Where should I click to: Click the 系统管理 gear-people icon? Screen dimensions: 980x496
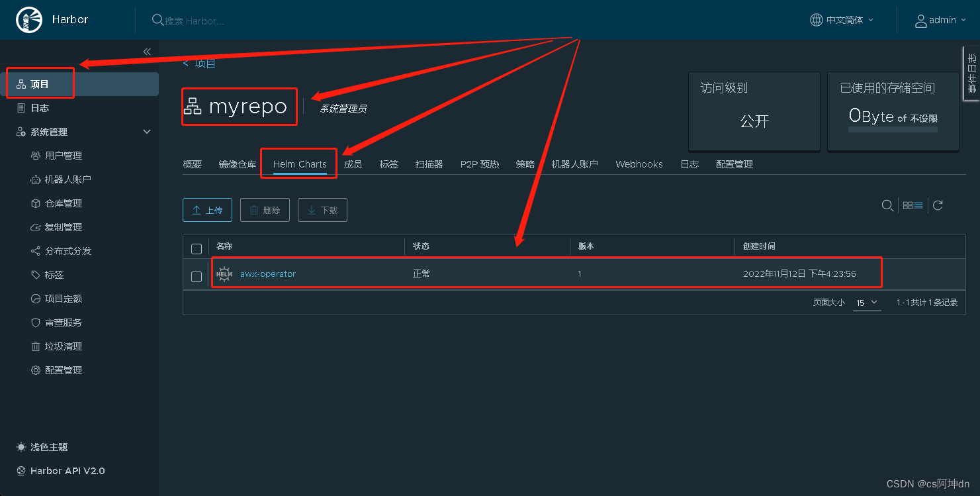[x=21, y=132]
